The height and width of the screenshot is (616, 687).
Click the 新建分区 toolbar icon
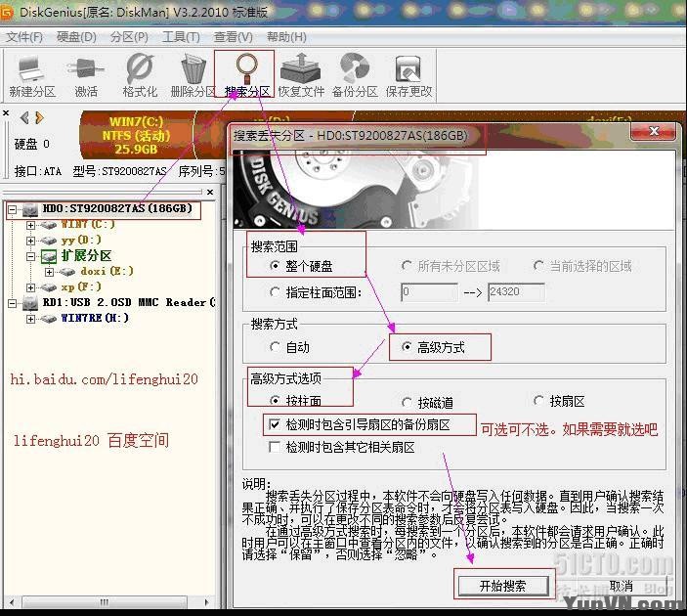pos(31,69)
